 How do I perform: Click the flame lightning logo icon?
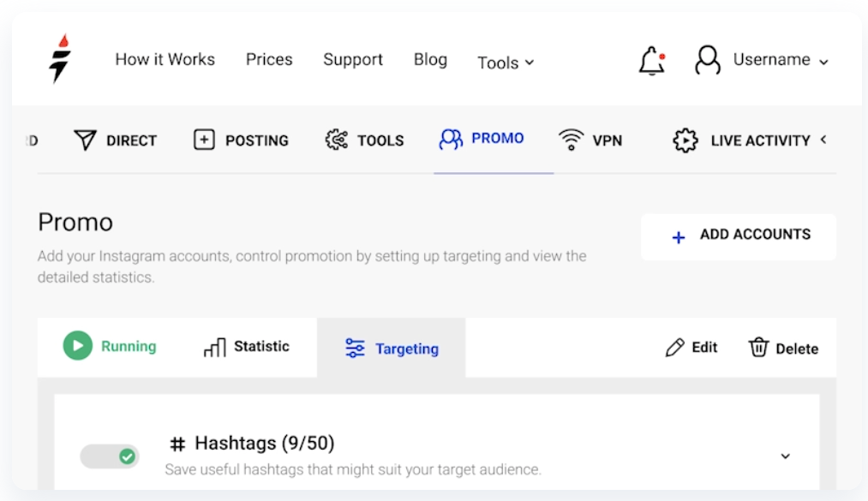click(x=60, y=59)
